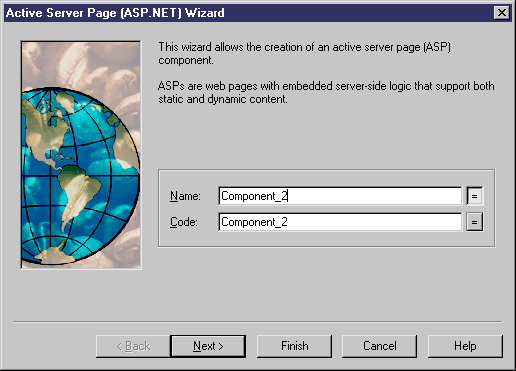516x371 pixels.
Task: Click the disabled Back button
Action: (x=133, y=346)
